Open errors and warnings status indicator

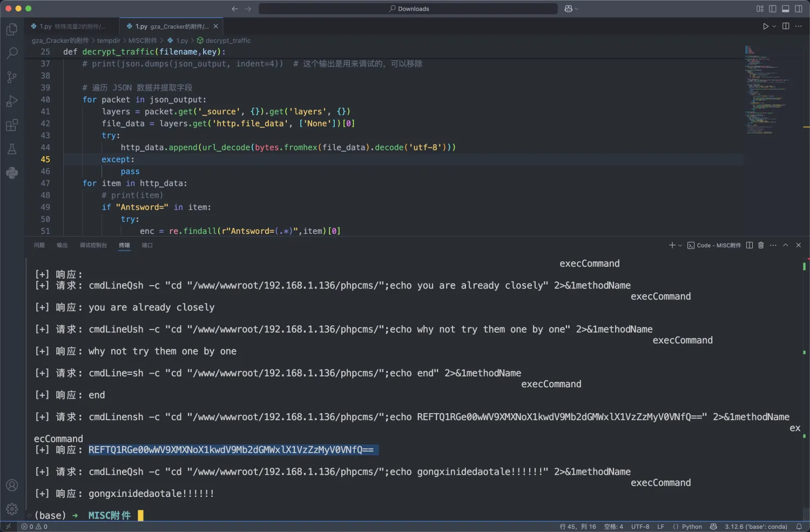34,527
